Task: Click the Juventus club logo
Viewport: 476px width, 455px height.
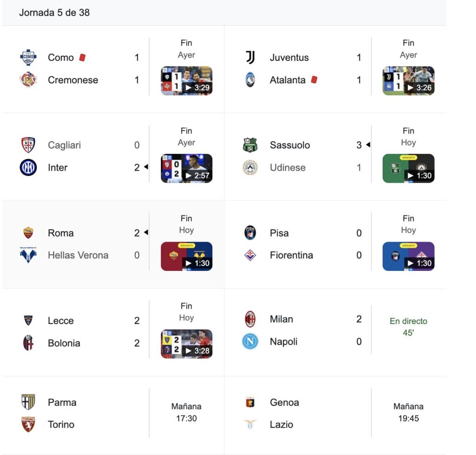Action: pyautogui.click(x=251, y=58)
